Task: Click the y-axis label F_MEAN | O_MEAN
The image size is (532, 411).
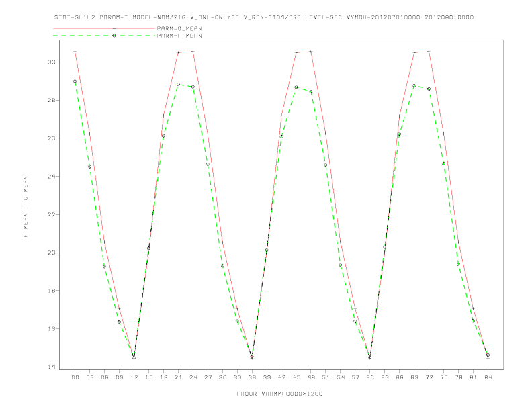Action: coord(26,207)
